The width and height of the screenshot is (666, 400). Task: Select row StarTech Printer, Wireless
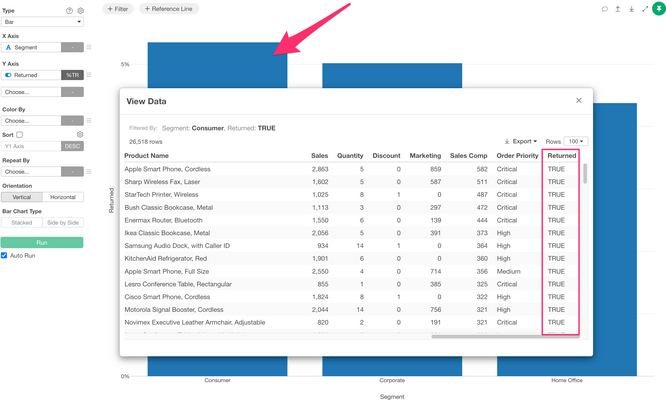click(x=352, y=194)
